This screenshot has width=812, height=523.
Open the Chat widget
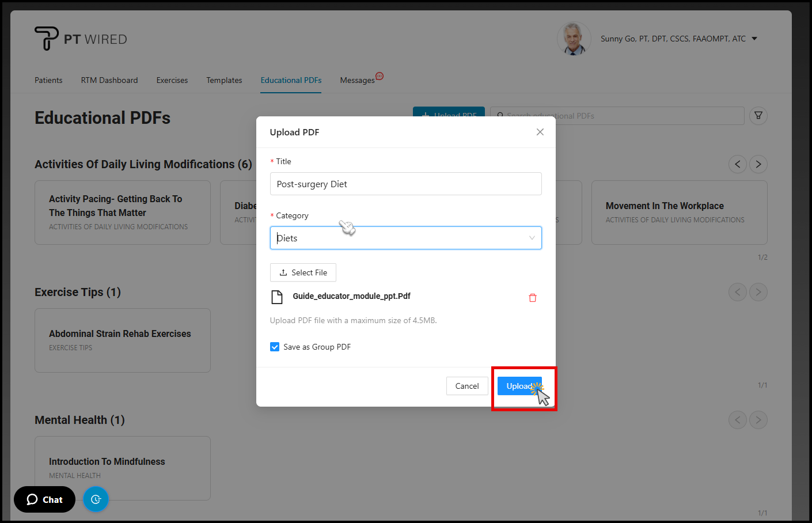(x=45, y=499)
